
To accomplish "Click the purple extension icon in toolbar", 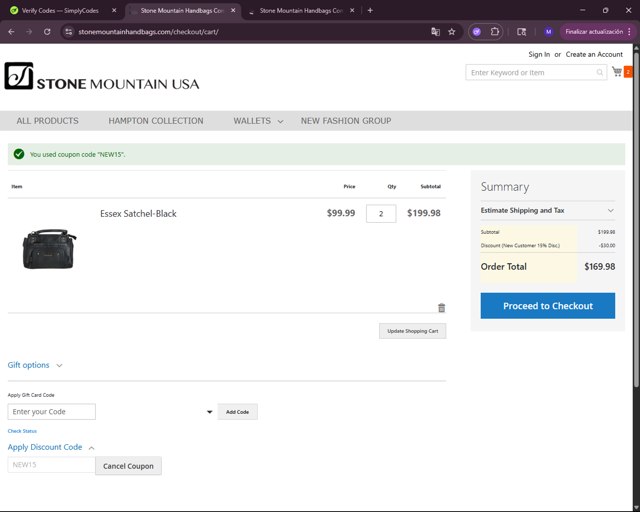I will [477, 32].
